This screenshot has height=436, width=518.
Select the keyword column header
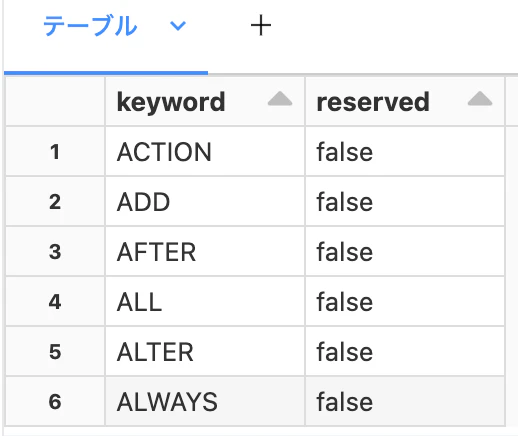(x=205, y=101)
